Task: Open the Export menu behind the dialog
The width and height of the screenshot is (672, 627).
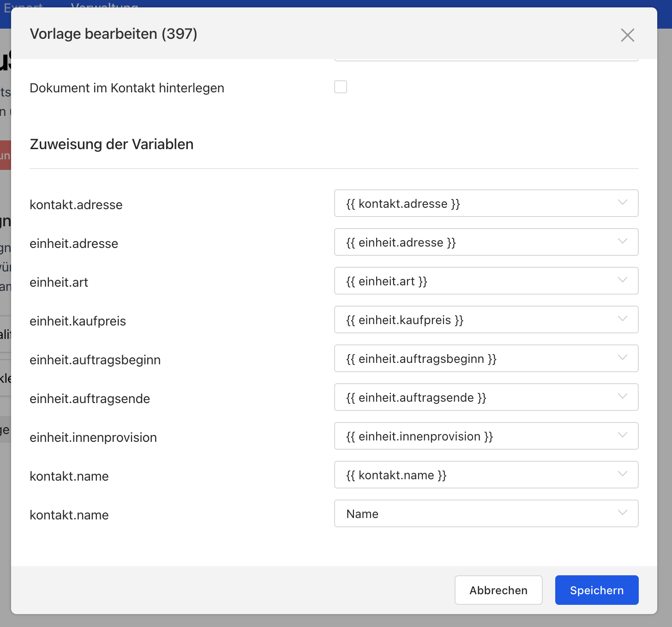Action: pyautogui.click(x=23, y=6)
